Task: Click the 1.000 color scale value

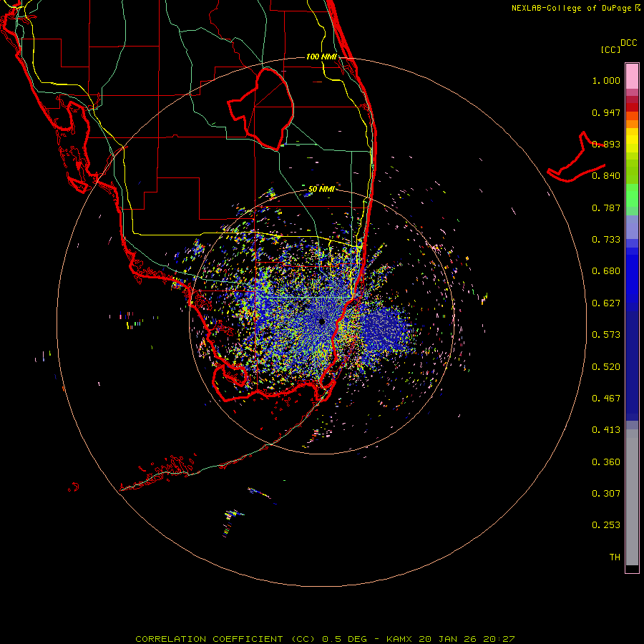Action: (x=606, y=81)
